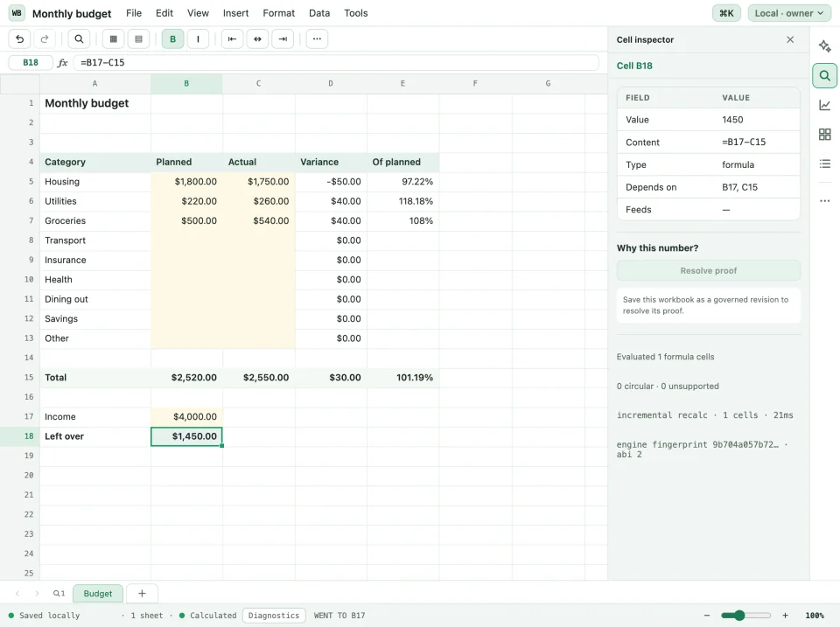Open the Insert menu
Image resolution: width=840 pixels, height=627 pixels.
point(235,13)
